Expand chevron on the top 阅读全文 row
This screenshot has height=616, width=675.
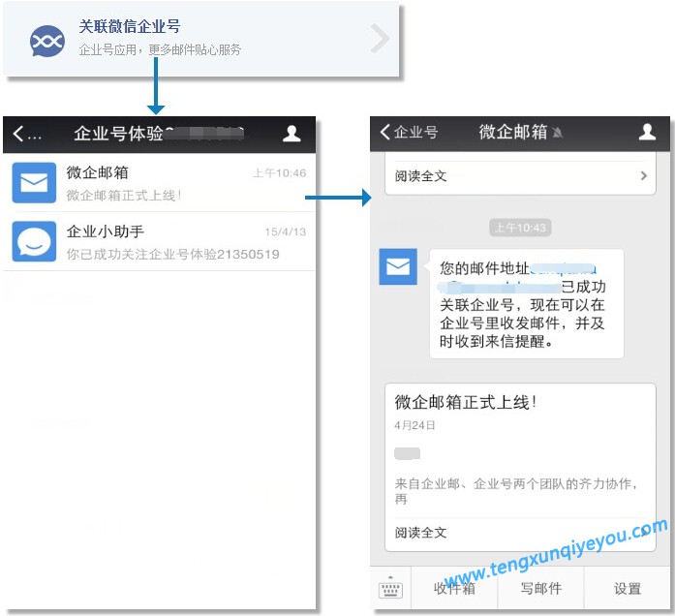coord(644,175)
